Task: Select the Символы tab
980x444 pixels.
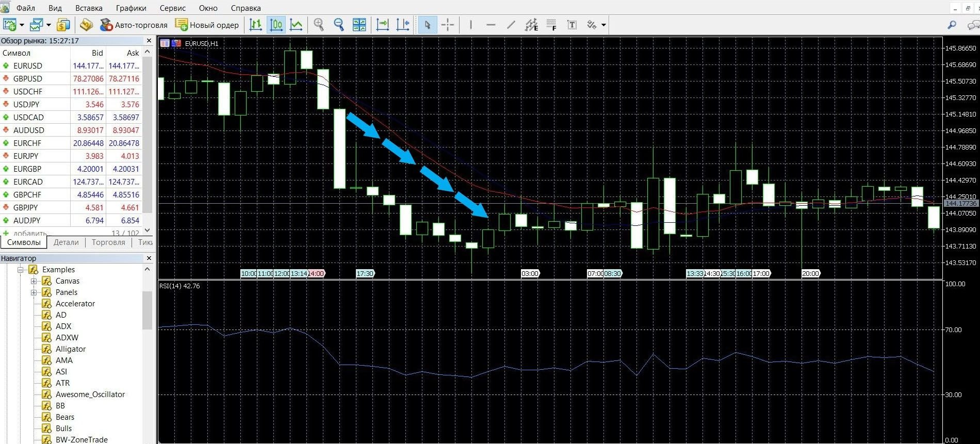Action: point(24,242)
